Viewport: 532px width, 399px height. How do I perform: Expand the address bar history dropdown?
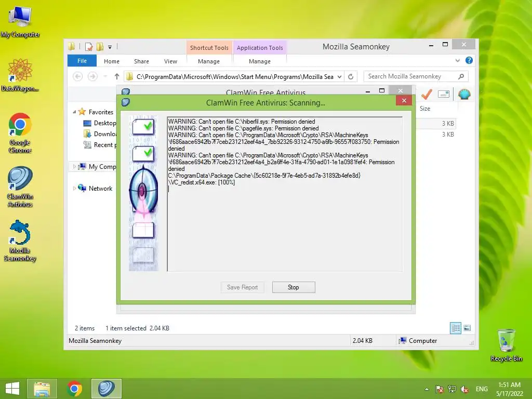pyautogui.click(x=339, y=77)
